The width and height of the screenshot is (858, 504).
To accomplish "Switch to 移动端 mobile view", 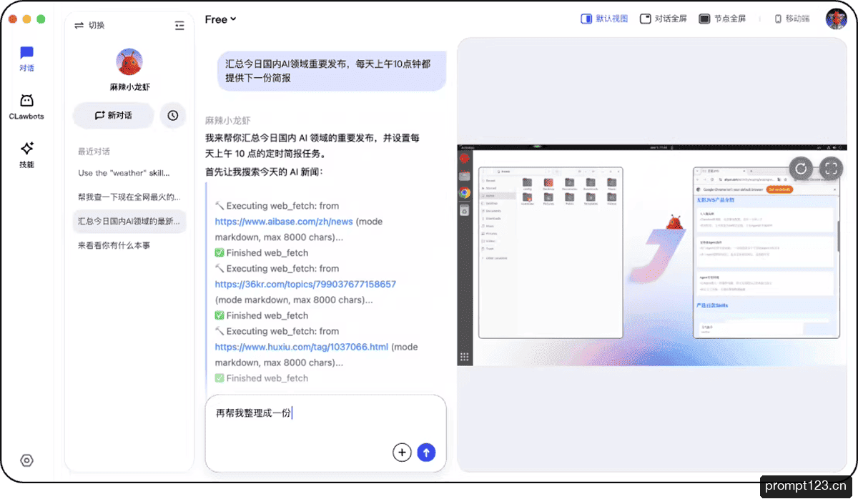I will tap(792, 19).
